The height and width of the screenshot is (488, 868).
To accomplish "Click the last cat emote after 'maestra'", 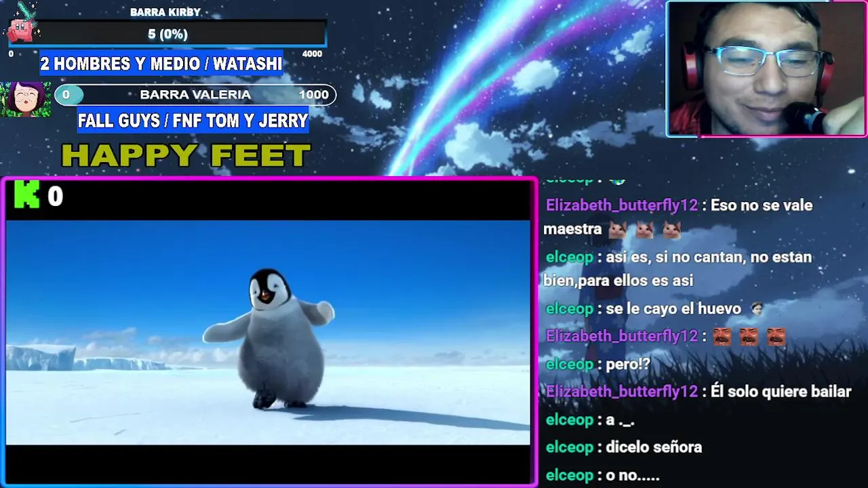I will click(x=671, y=230).
